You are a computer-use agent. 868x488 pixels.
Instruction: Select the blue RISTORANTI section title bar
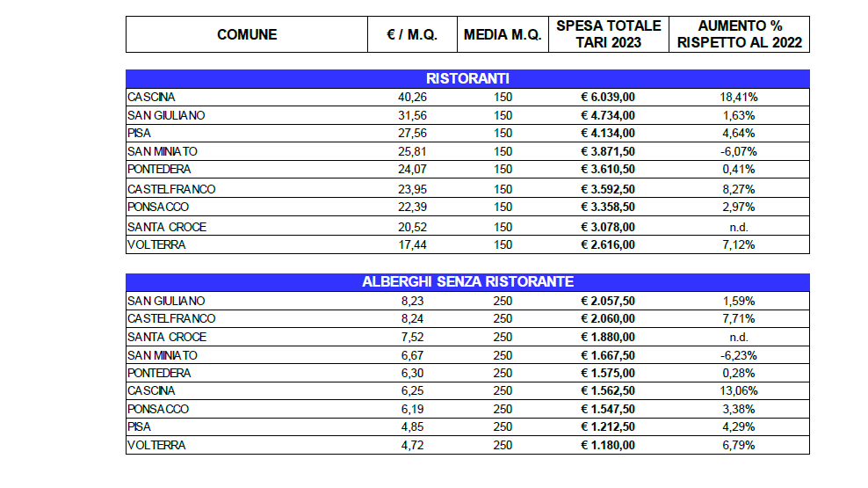467,78
